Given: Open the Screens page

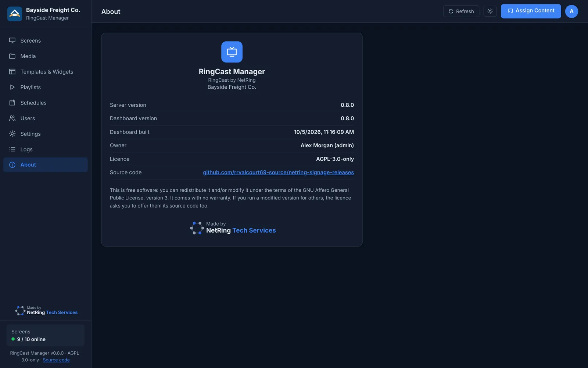Looking at the screenshot, I should click(46, 40).
